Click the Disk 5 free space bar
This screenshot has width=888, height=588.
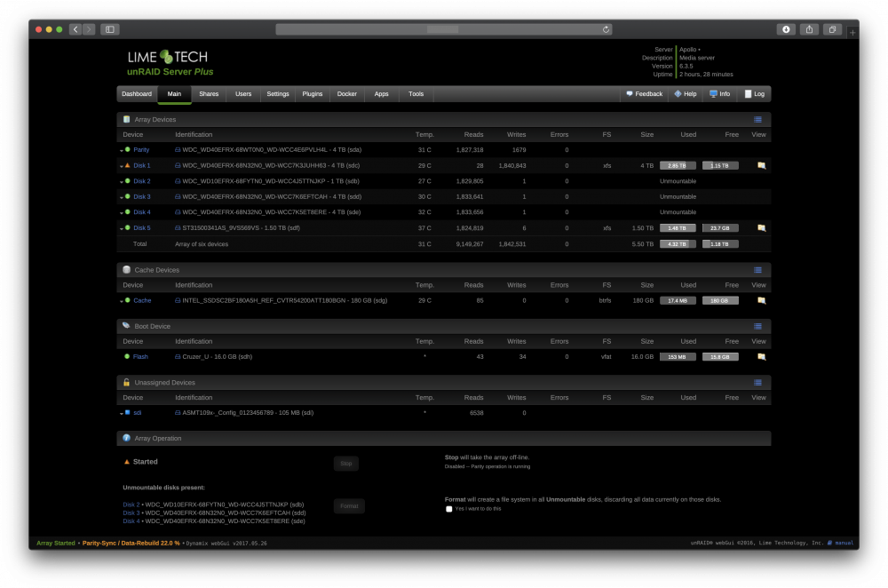[x=720, y=227]
